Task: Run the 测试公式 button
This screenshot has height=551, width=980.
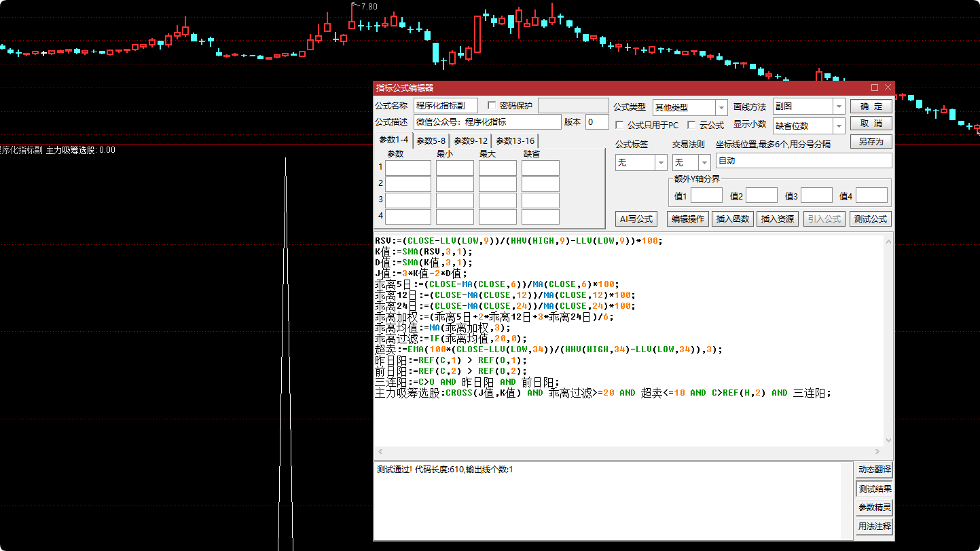Action: (870, 219)
